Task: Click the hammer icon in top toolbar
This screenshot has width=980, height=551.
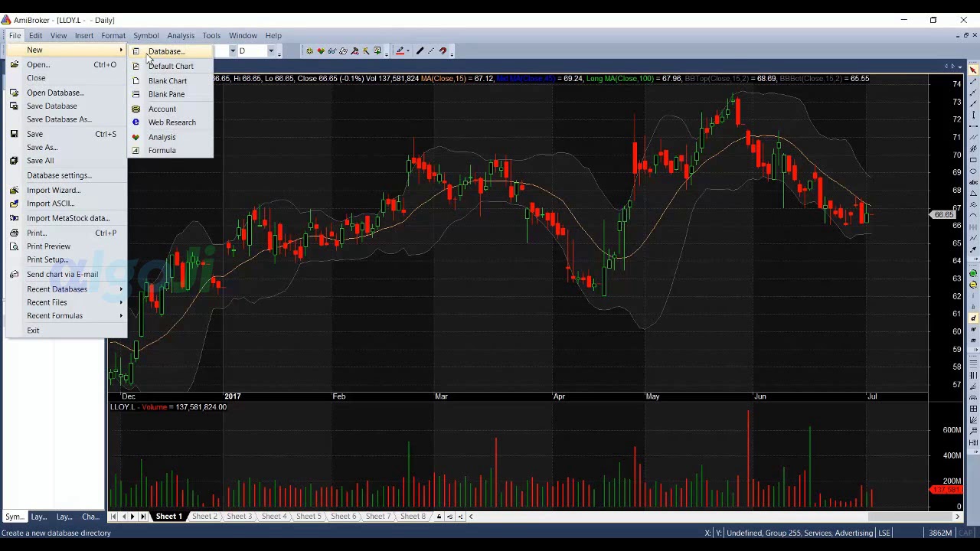Action: point(354,51)
